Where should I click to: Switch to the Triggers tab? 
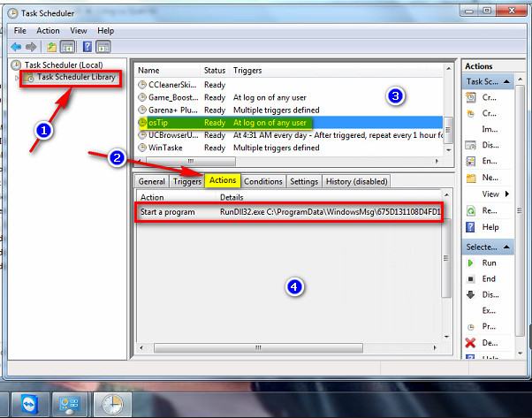pyautogui.click(x=186, y=181)
